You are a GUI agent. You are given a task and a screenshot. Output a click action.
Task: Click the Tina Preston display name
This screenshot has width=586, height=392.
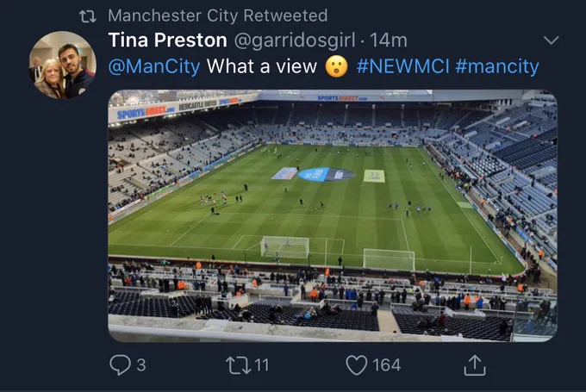click(167, 40)
